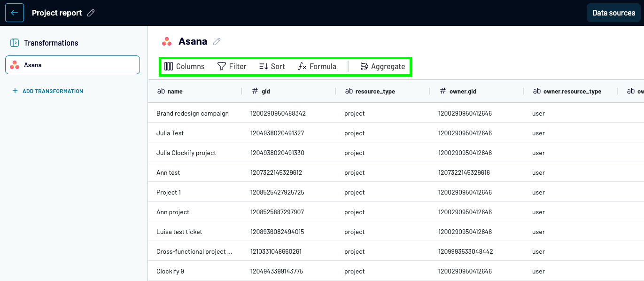Open the Aggregate tool
Image resolution: width=644 pixels, height=281 pixels.
tap(364, 66)
